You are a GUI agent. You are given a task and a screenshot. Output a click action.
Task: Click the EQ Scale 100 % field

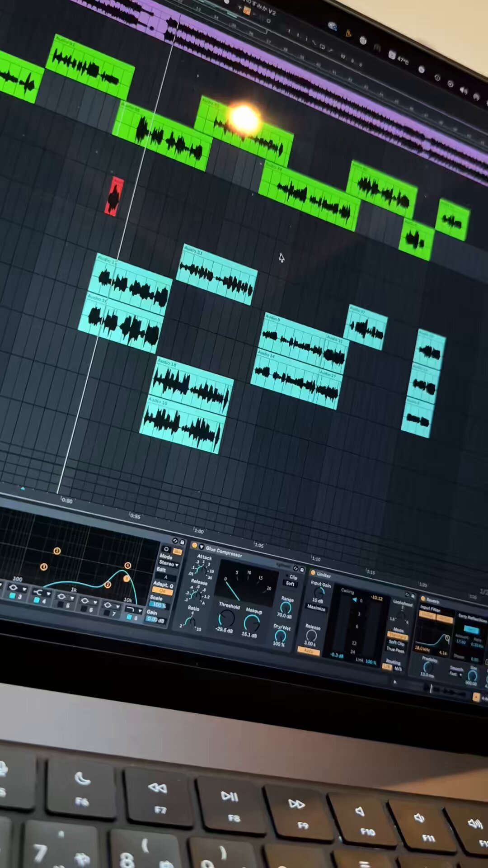click(159, 605)
